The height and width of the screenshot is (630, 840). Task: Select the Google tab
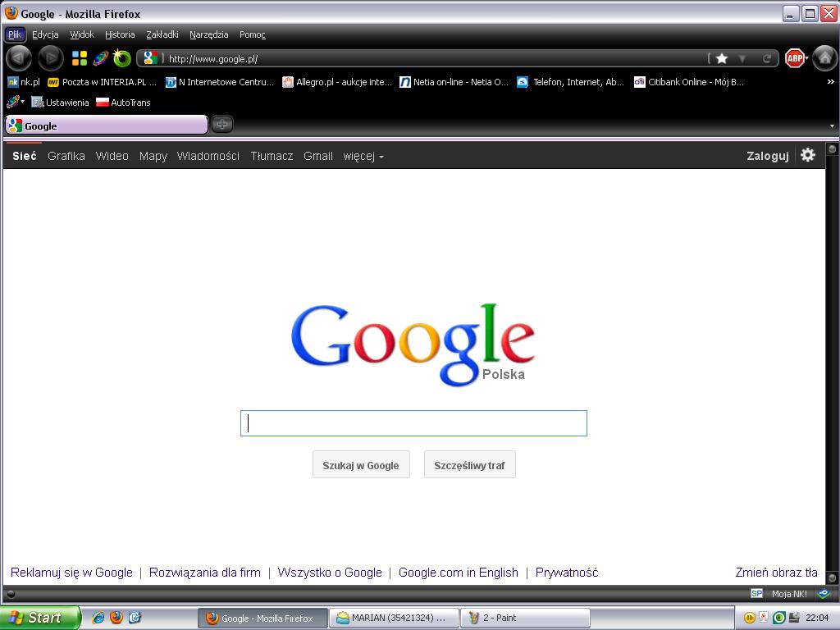pyautogui.click(x=106, y=126)
